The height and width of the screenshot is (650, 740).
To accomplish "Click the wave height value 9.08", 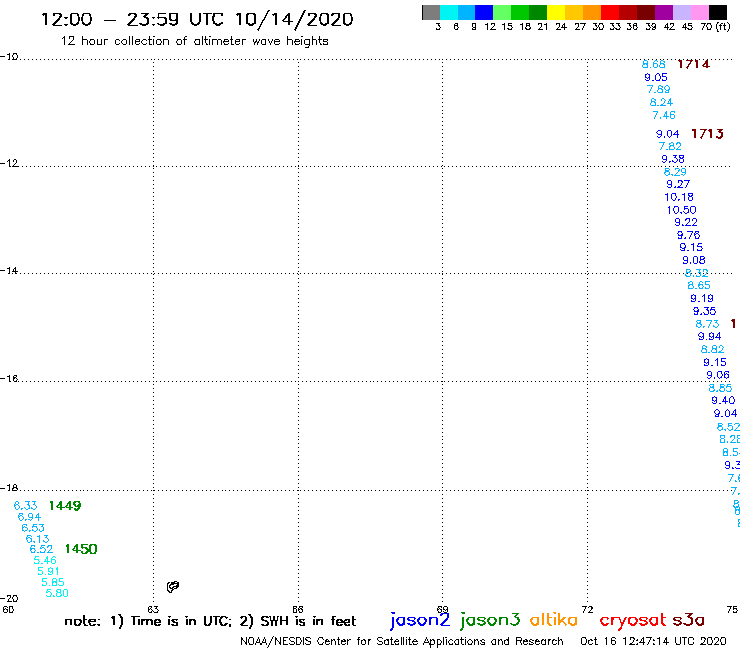I will pyautogui.click(x=694, y=260).
